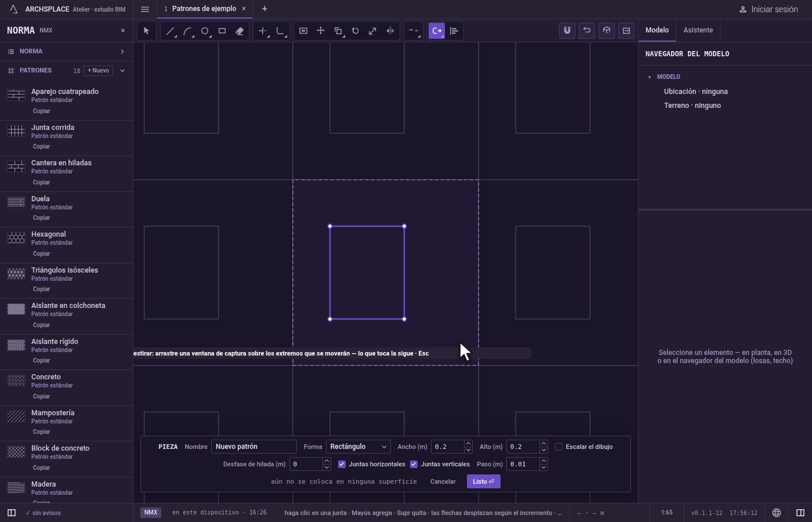The image size is (812, 522).
Task: Open the Forma Rectángulo dropdown
Action: pos(358,447)
